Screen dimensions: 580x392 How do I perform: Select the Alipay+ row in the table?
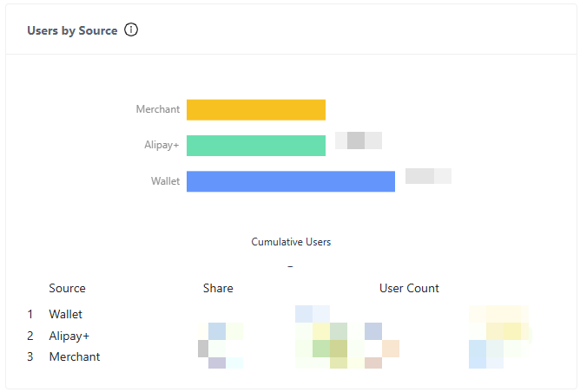(x=69, y=336)
